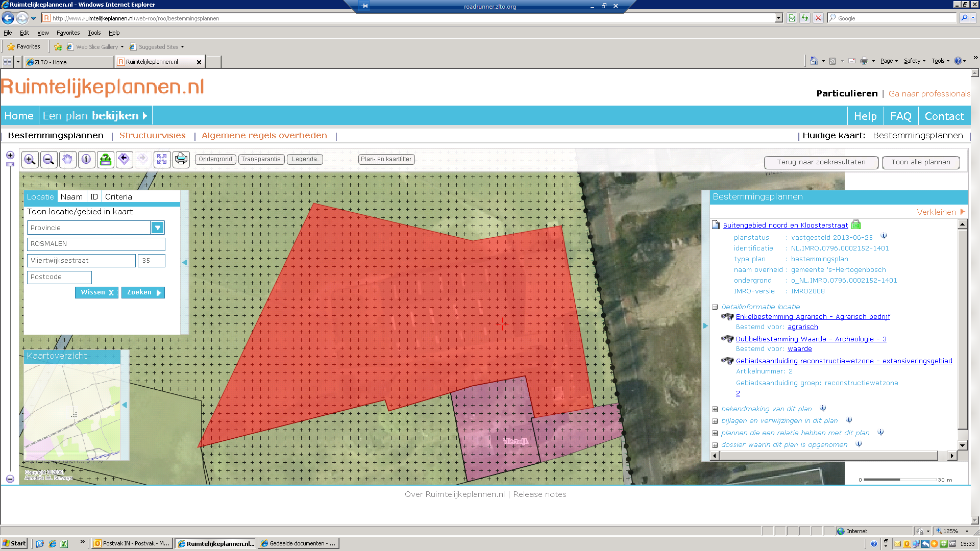Print the map with printer icon
This screenshot has height=551, width=980.
coord(181,160)
